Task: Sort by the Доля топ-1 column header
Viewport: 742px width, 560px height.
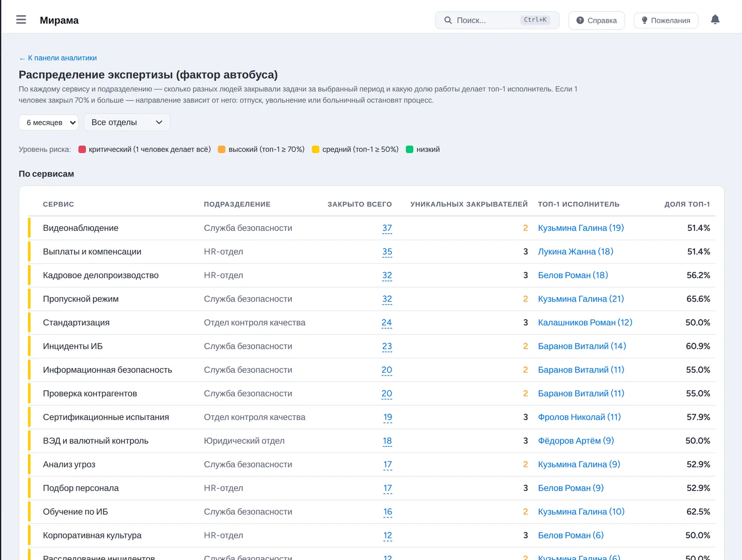Action: pos(687,204)
